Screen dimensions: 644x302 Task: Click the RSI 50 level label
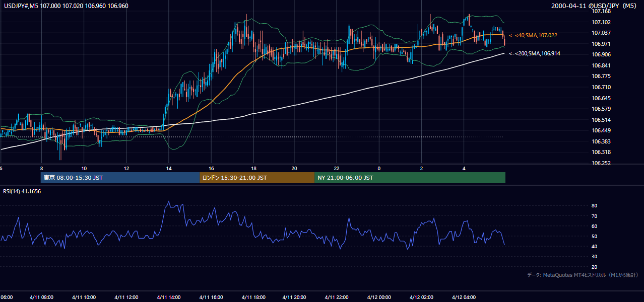(594, 236)
